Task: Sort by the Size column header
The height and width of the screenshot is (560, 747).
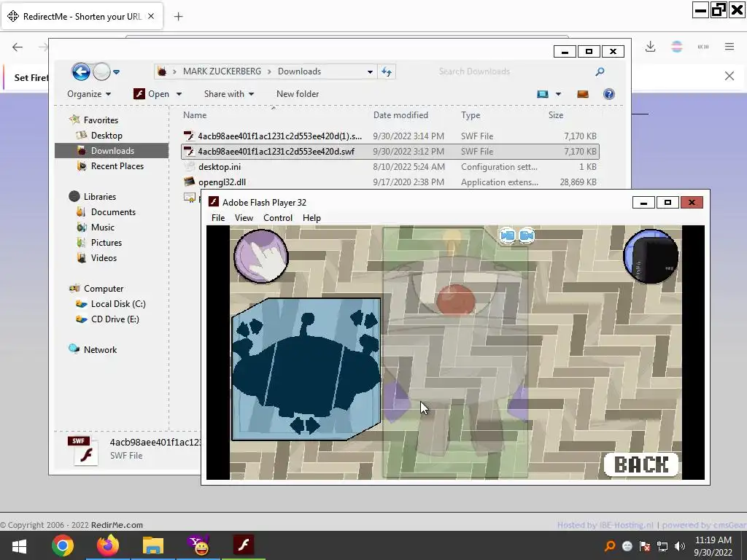Action: 556,114
